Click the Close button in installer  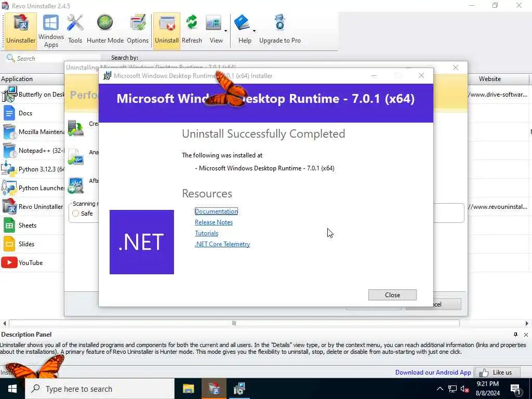(x=392, y=295)
